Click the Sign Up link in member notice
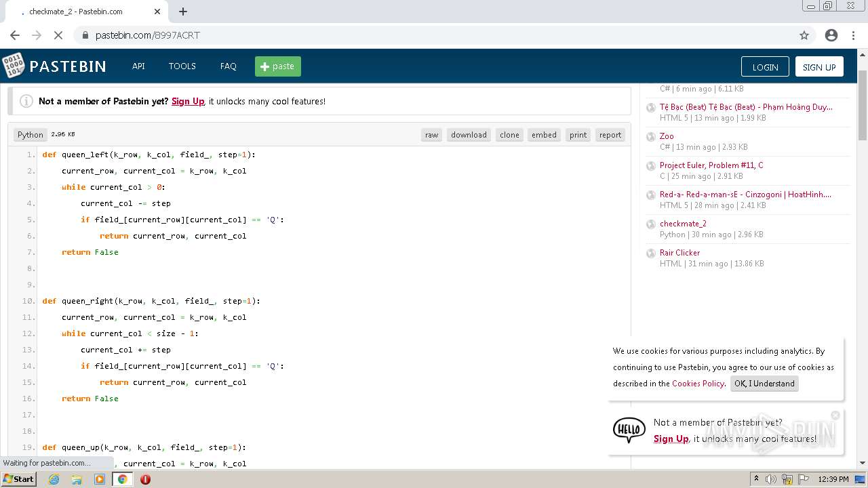 click(x=188, y=101)
